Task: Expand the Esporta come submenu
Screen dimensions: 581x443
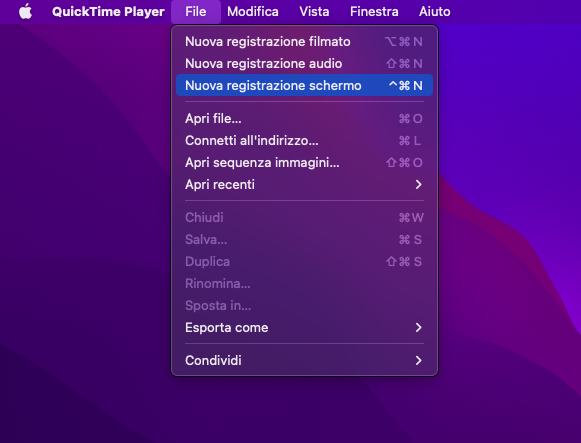Action: 304,327
